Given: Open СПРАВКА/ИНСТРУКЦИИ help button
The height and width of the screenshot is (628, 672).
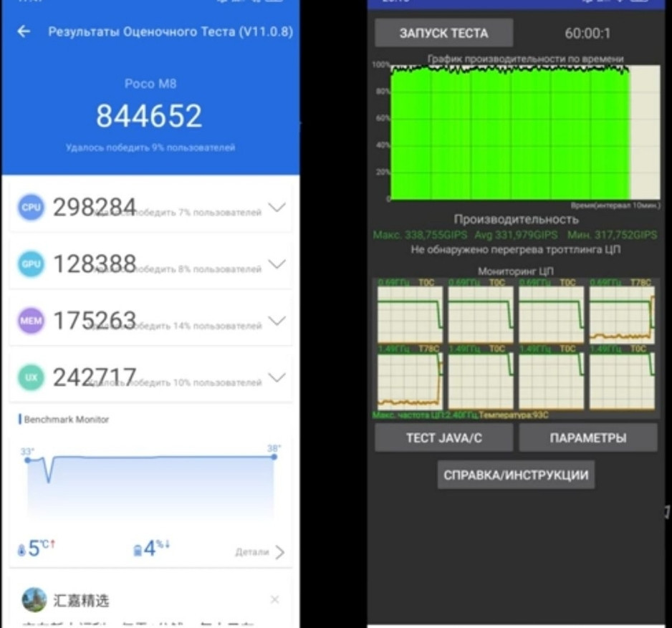Looking at the screenshot, I should point(516,475).
